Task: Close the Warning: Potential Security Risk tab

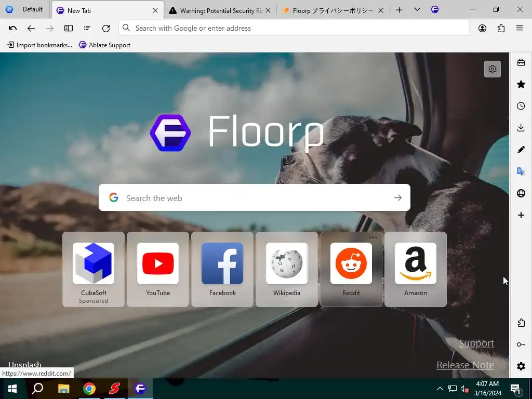Action: pyautogui.click(x=268, y=10)
